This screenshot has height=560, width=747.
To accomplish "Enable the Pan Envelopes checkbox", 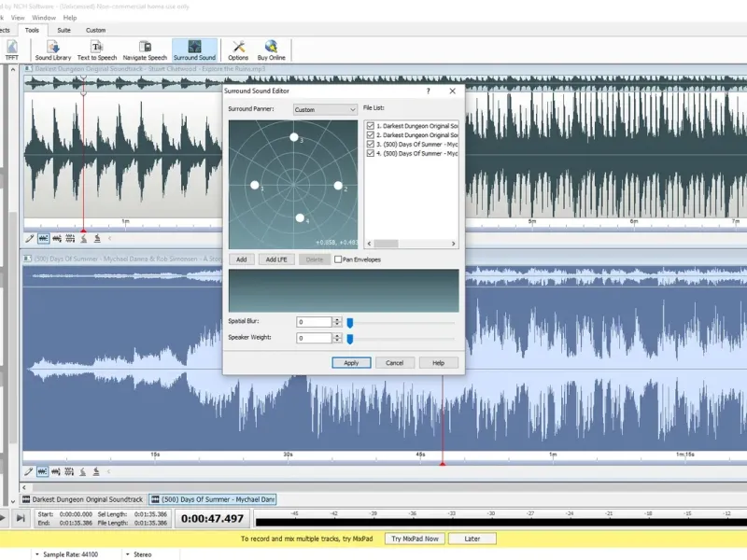I will click(x=338, y=259).
